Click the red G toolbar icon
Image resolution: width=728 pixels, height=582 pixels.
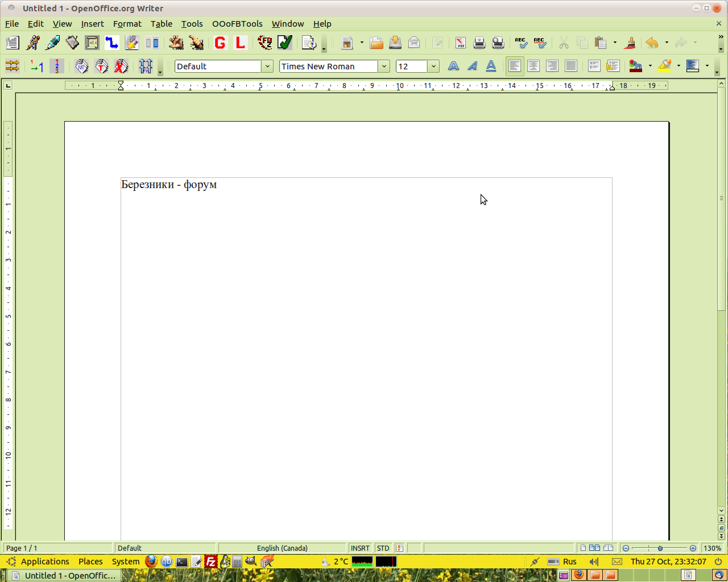click(x=220, y=43)
